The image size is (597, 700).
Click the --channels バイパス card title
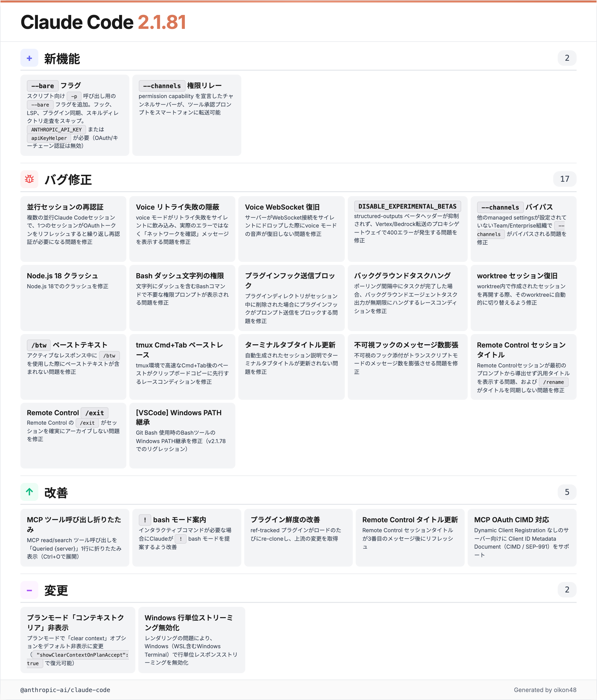pos(515,207)
